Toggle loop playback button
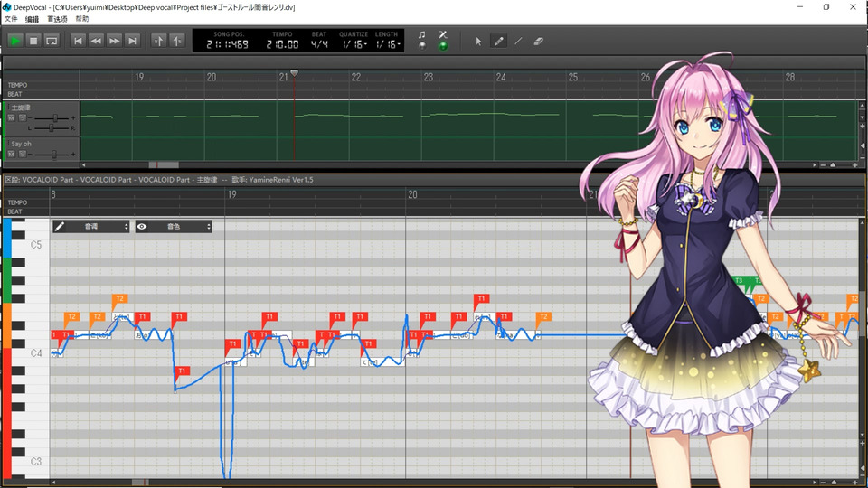 [52, 41]
